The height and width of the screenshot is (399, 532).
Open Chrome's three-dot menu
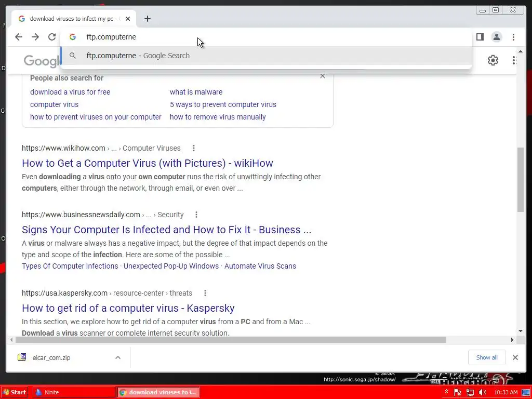tap(513, 37)
